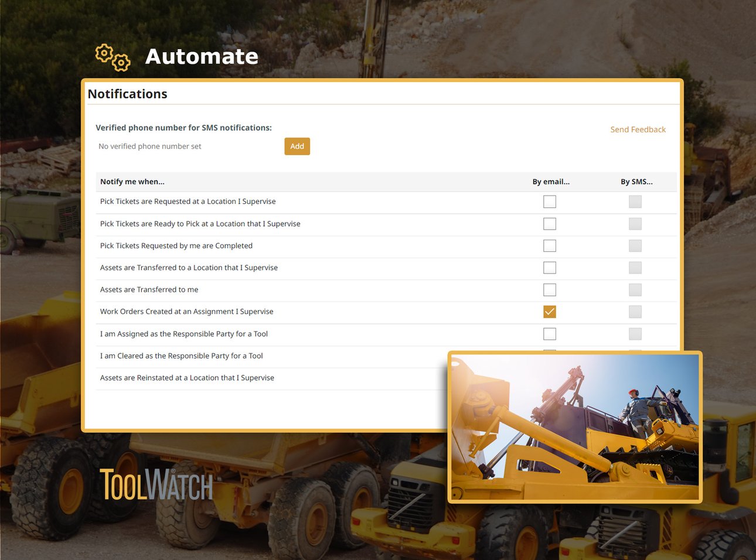Toggle SMS for Work Orders Created
Image resolution: width=756 pixels, height=560 pixels.
point(635,312)
